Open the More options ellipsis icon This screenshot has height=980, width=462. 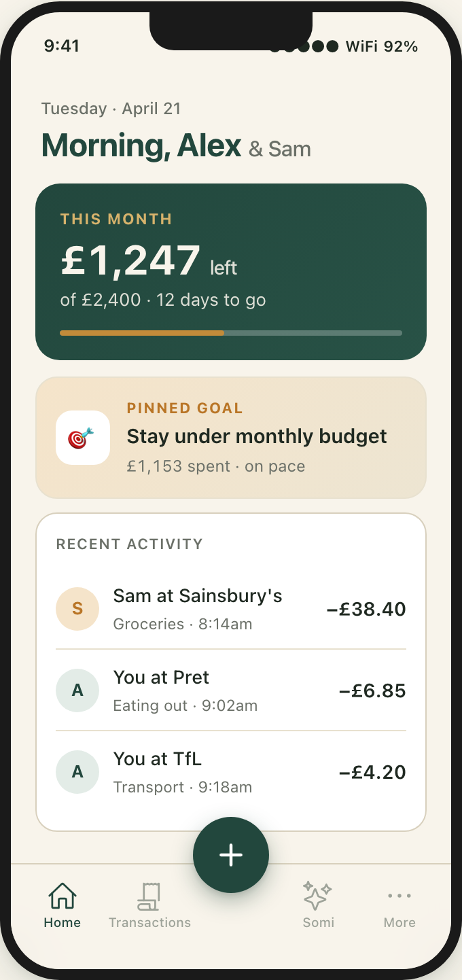point(399,895)
